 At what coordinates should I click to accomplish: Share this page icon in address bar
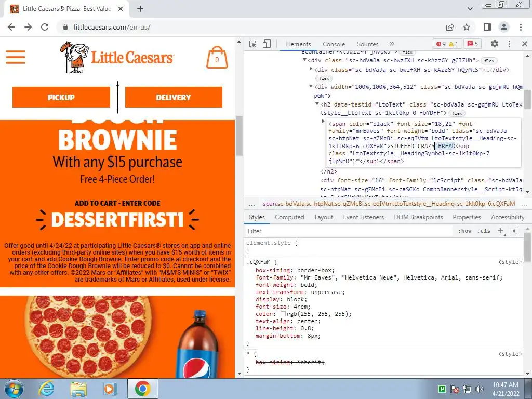click(x=450, y=27)
